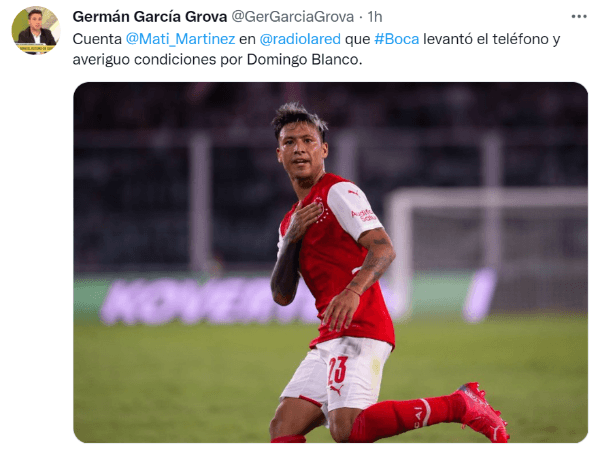This screenshot has height=453, width=600.
Task: Click Germán García Grova's profile avatar
Action: (x=36, y=30)
